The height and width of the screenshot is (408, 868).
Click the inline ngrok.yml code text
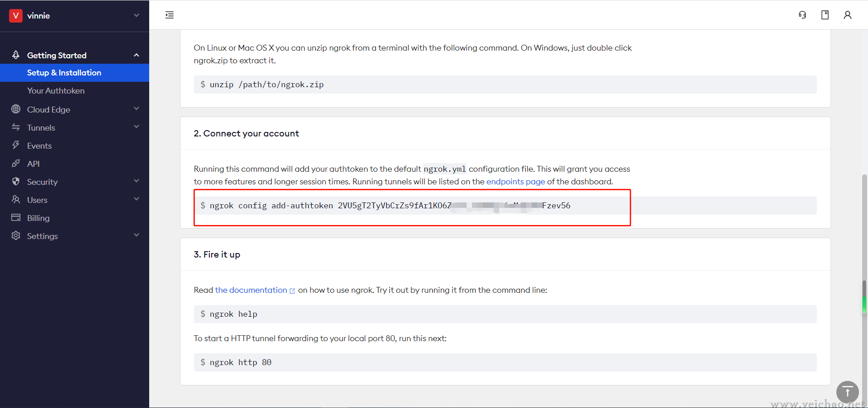click(445, 169)
